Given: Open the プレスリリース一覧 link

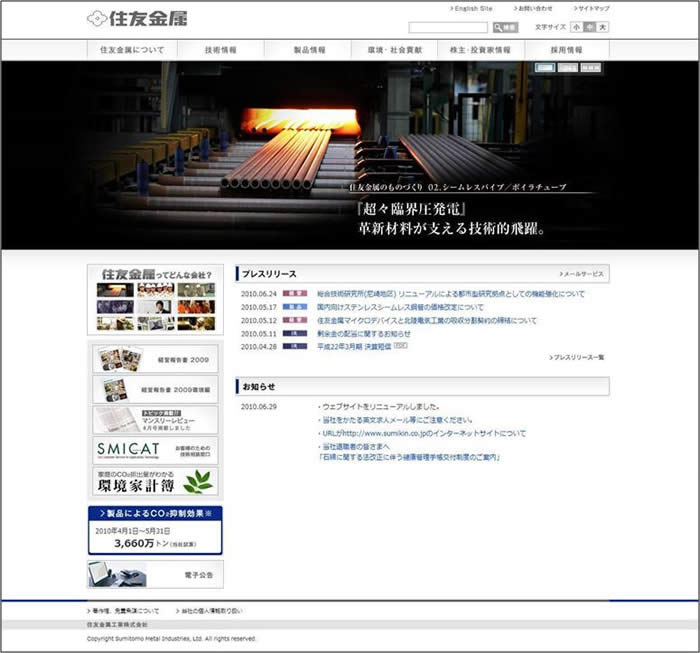Looking at the screenshot, I should (577, 358).
